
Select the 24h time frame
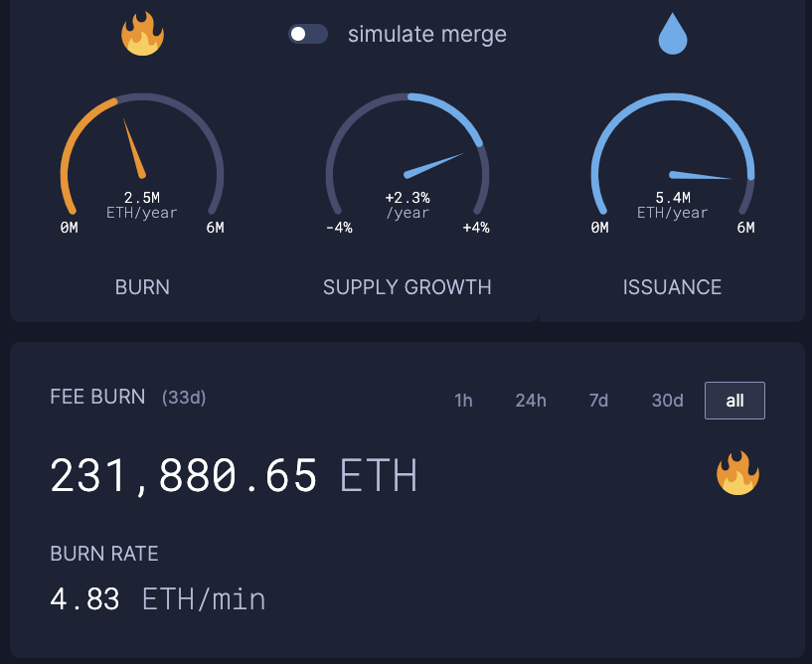[x=531, y=401]
